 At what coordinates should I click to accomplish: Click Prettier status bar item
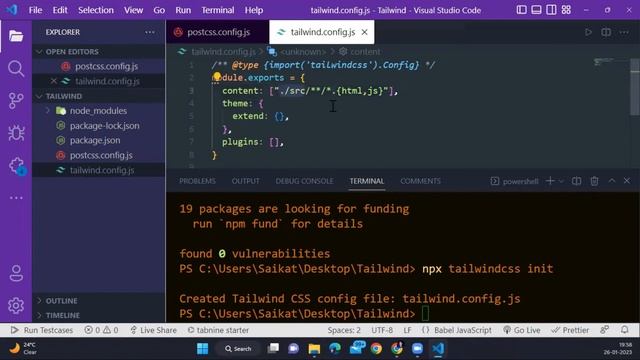point(570,330)
